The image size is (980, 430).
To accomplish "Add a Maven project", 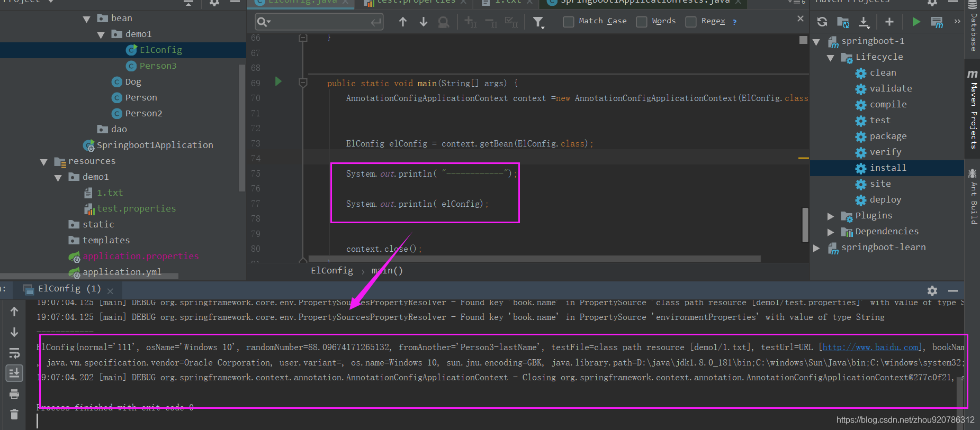I will (889, 22).
